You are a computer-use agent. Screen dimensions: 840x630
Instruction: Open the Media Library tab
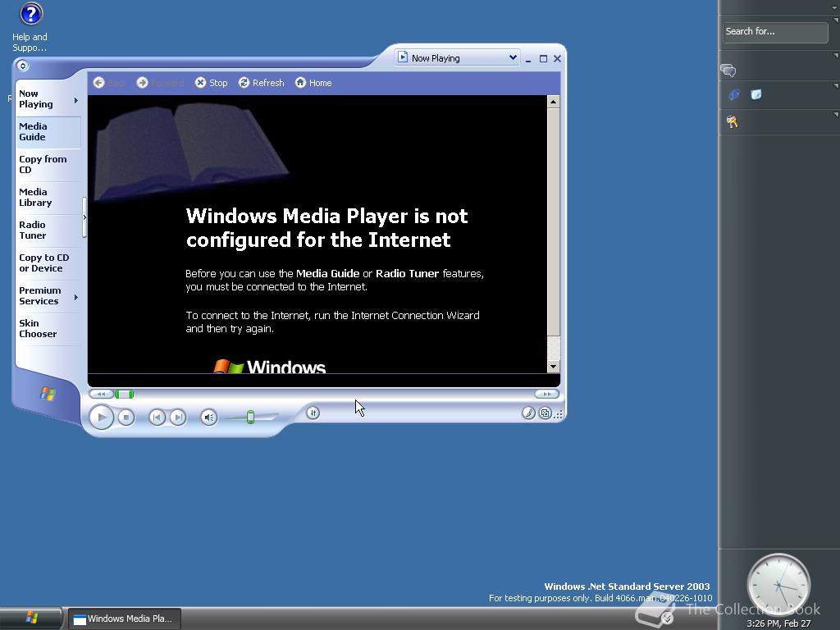pos(48,197)
